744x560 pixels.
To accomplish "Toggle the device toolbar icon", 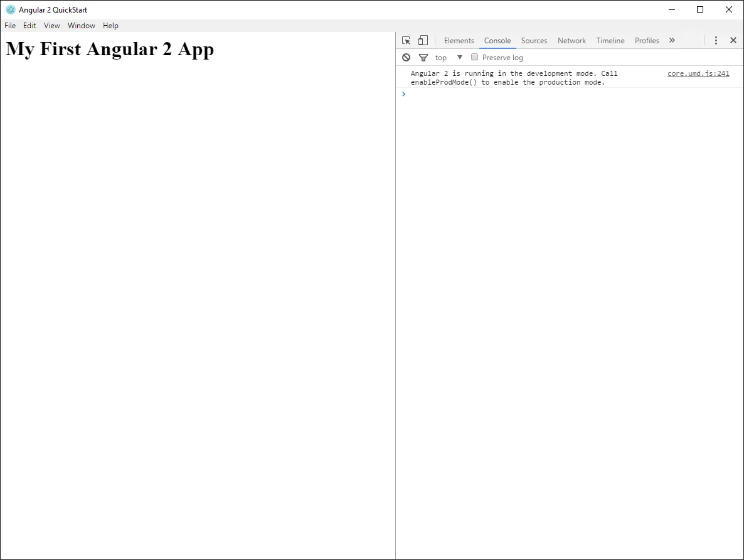I will pos(423,41).
